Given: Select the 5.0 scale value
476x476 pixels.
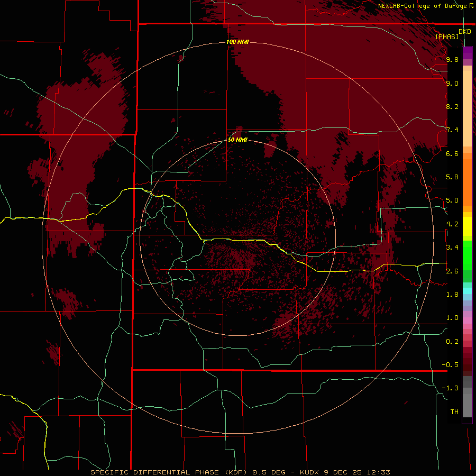Looking at the screenshot, I should point(452,200).
